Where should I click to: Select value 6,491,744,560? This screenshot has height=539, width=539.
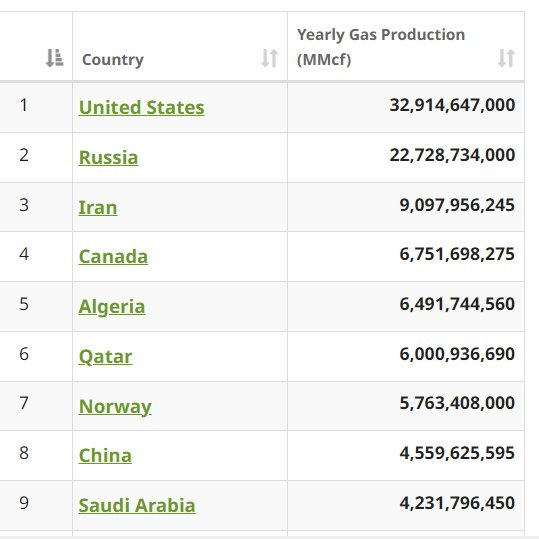pos(457,304)
